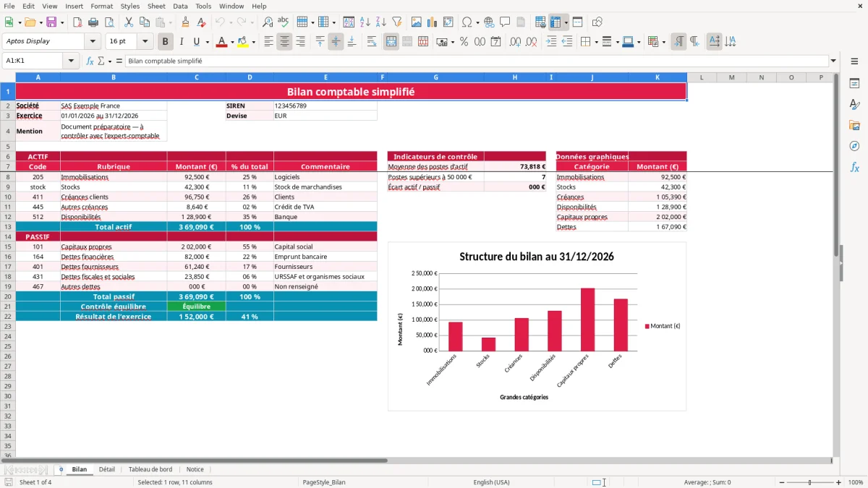Toggle Align Right
The height and width of the screenshot is (488, 868).
coord(300,42)
